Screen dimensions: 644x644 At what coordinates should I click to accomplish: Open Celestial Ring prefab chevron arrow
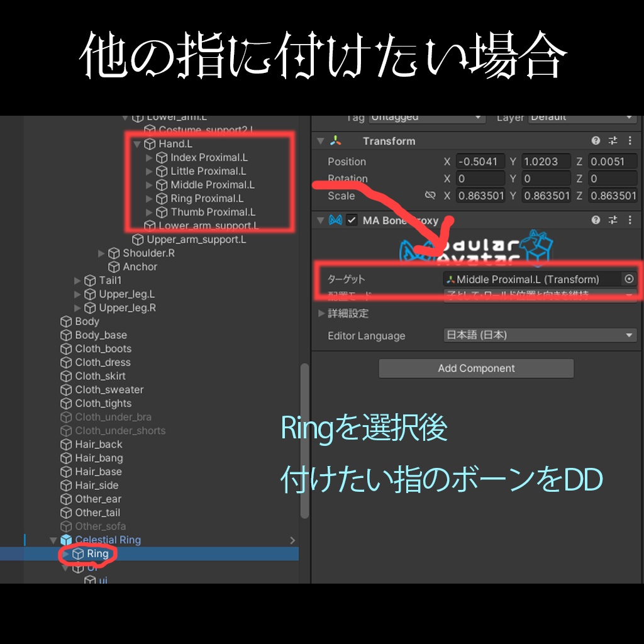292,540
